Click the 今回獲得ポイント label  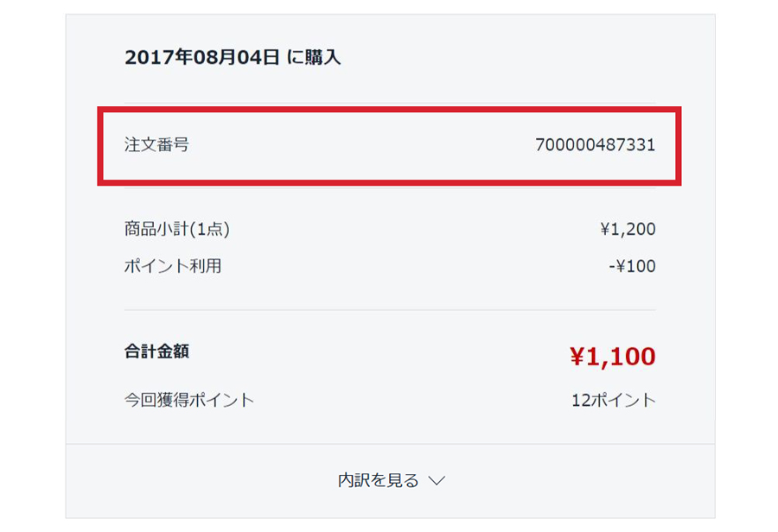click(189, 400)
